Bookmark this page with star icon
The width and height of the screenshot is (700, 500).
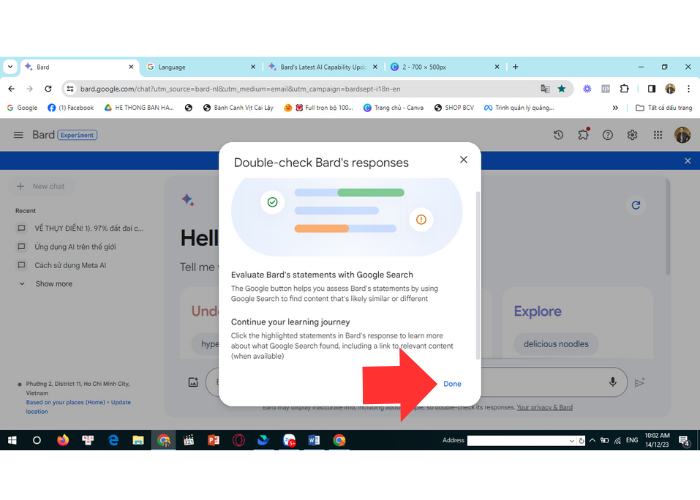click(x=562, y=88)
